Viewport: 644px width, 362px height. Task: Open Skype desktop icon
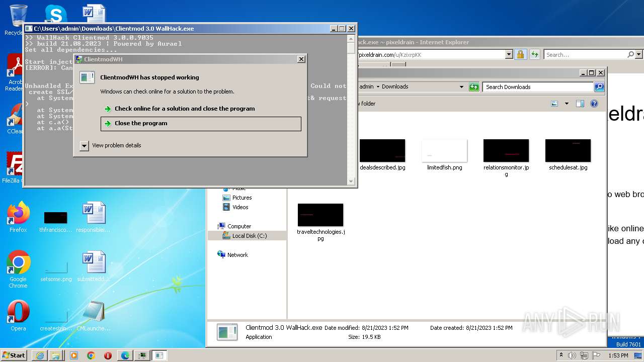[56, 14]
